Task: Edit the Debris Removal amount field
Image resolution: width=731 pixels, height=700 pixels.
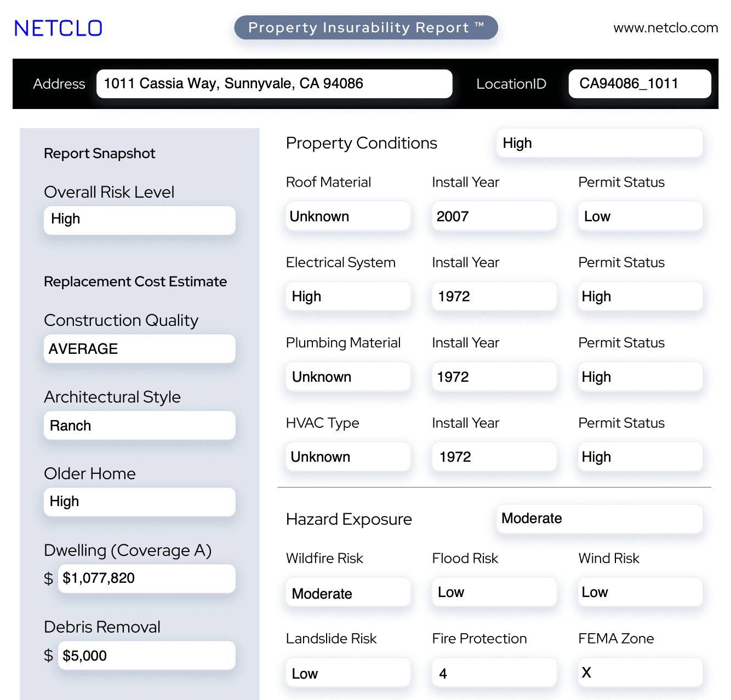Action: (146, 656)
